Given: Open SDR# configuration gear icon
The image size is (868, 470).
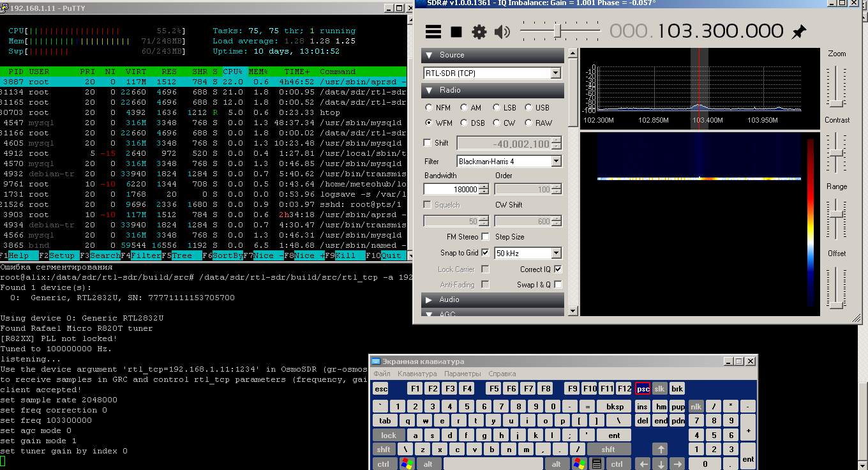Looking at the screenshot, I should pos(479,31).
